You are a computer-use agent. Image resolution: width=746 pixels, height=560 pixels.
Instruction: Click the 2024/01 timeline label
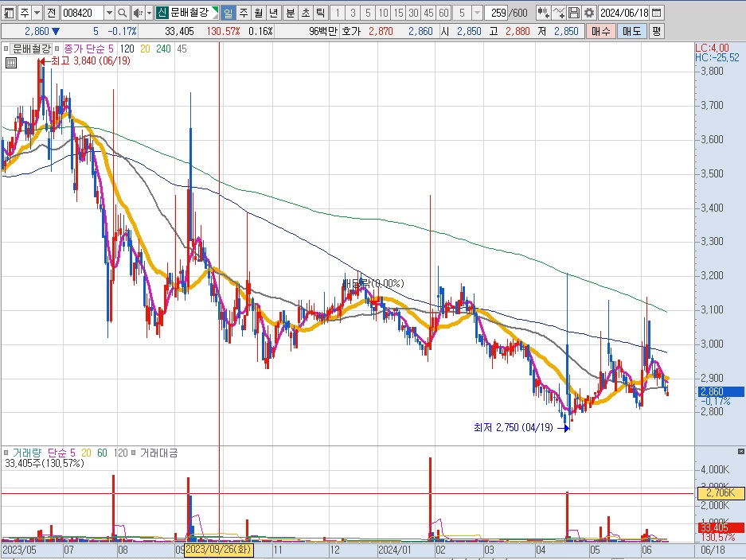coord(394,550)
